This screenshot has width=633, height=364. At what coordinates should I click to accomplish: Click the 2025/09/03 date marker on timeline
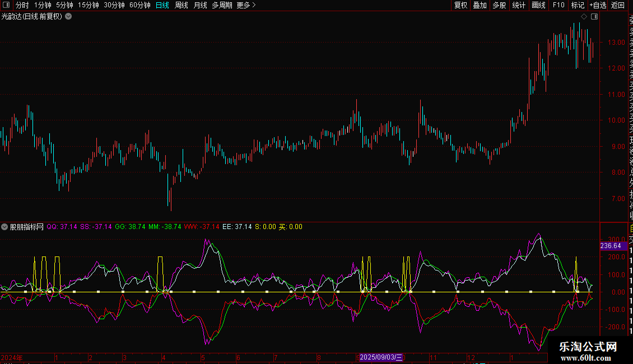(381, 357)
